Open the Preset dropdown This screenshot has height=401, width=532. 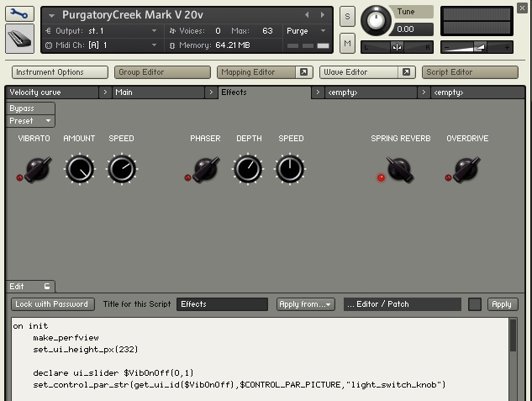30,121
